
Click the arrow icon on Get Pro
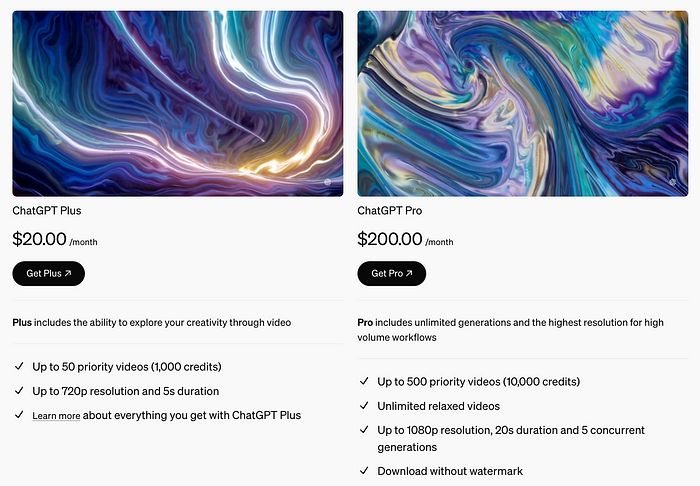pyautogui.click(x=409, y=273)
